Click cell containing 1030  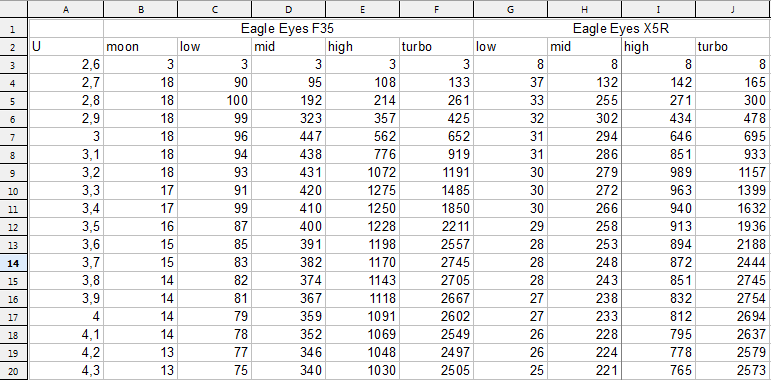(x=362, y=371)
